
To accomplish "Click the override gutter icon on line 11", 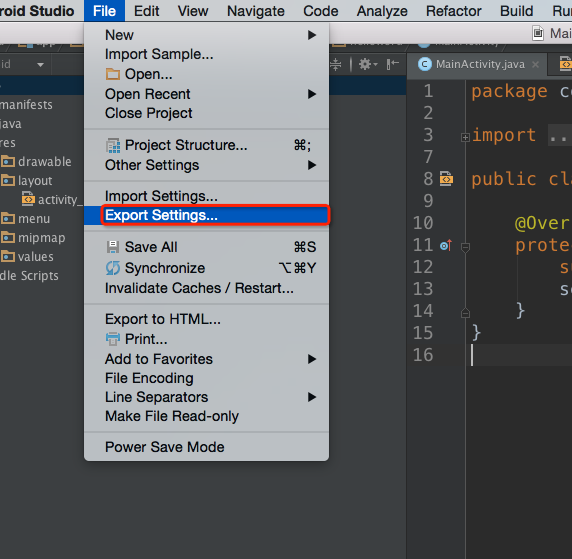I will point(446,246).
